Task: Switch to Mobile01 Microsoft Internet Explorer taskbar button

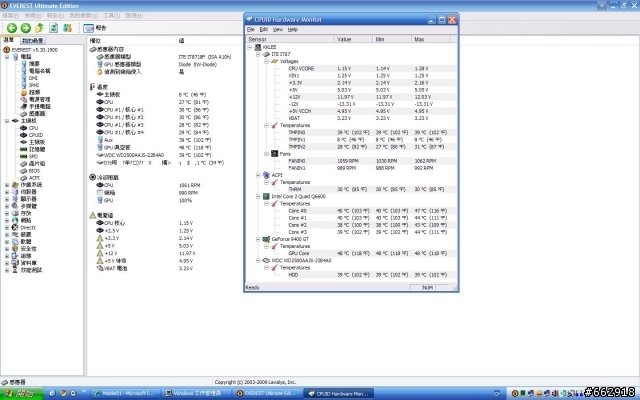Action: [x=125, y=393]
